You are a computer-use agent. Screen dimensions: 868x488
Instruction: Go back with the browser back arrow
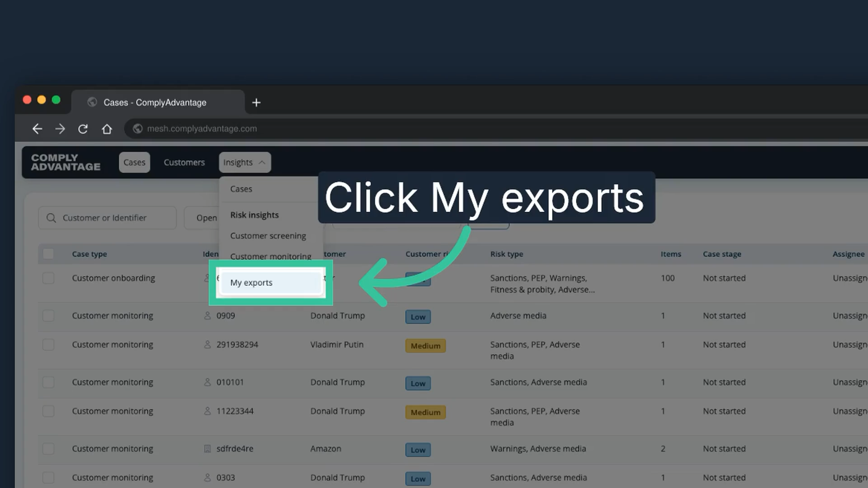coord(37,129)
